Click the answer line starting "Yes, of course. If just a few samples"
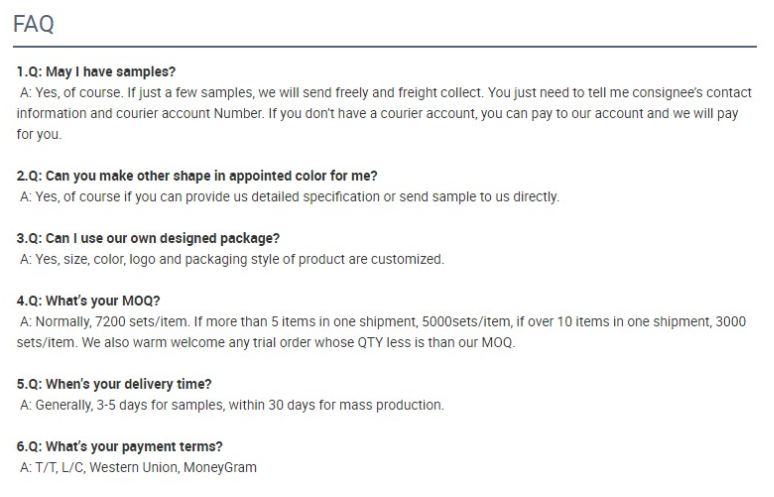This screenshot has height=497, width=774. 385,93
